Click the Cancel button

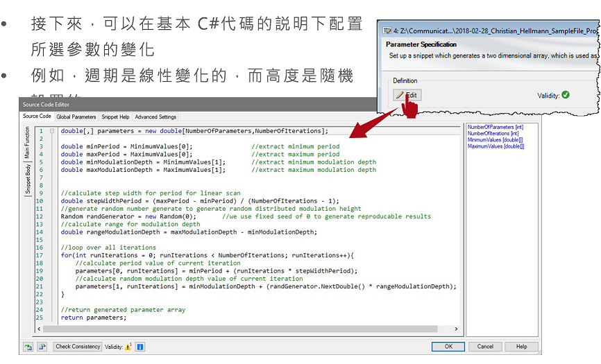485,347
